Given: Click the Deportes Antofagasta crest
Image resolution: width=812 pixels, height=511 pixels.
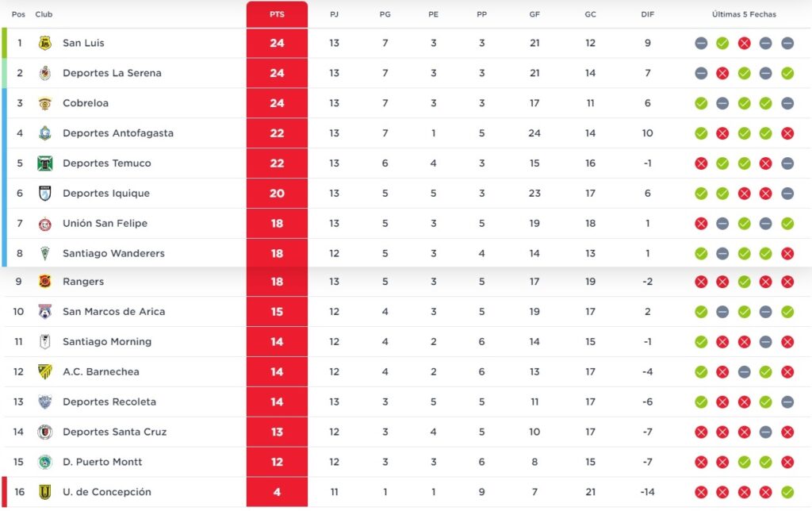Looking at the screenshot, I should (44, 133).
